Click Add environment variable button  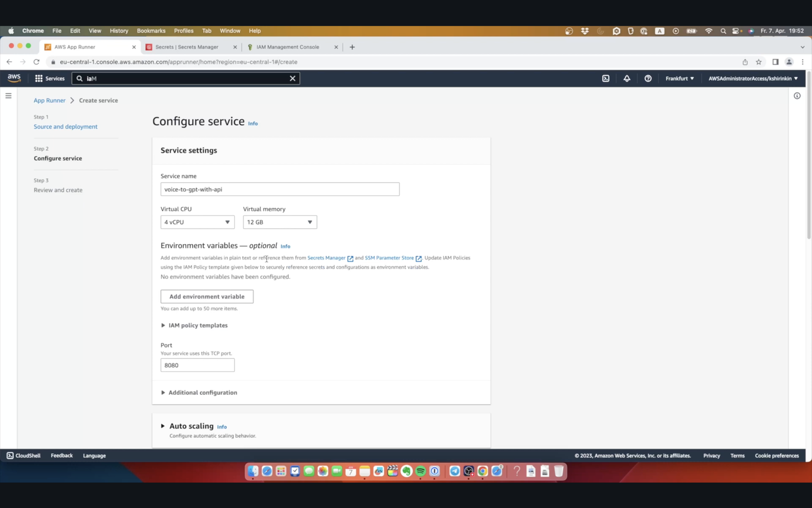point(207,297)
